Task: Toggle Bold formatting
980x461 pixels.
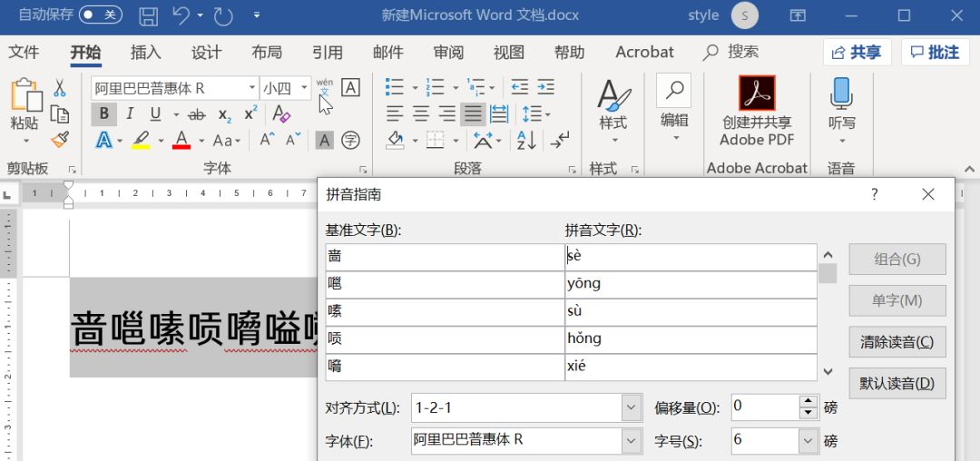Action: pyautogui.click(x=103, y=114)
